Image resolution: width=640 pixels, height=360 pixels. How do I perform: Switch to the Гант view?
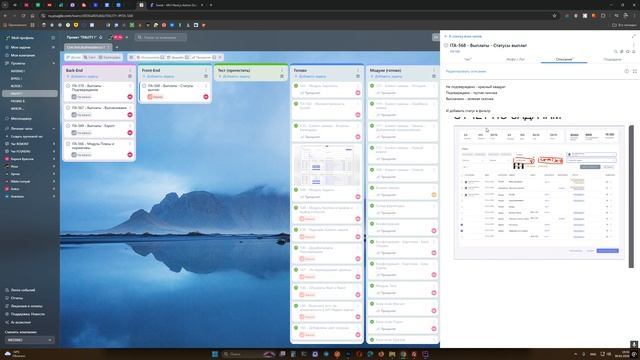(x=90, y=57)
